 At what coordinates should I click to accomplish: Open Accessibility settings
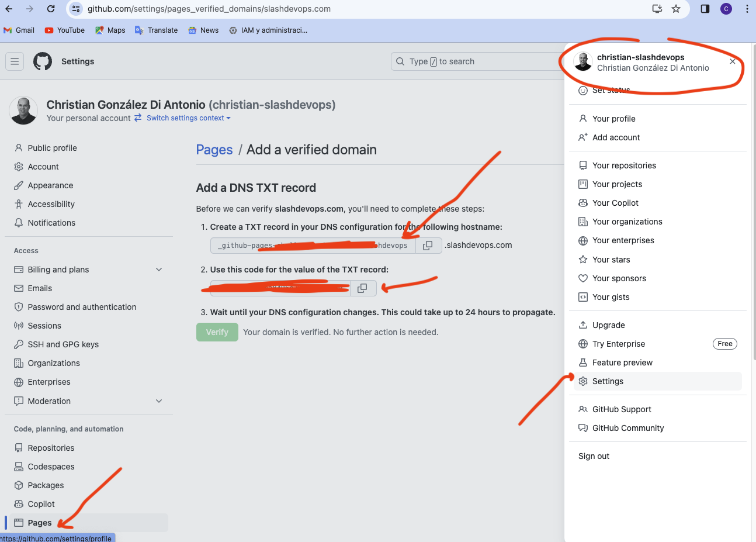(89, 204)
